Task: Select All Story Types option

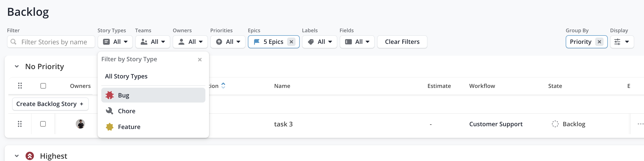Action: click(x=153, y=76)
